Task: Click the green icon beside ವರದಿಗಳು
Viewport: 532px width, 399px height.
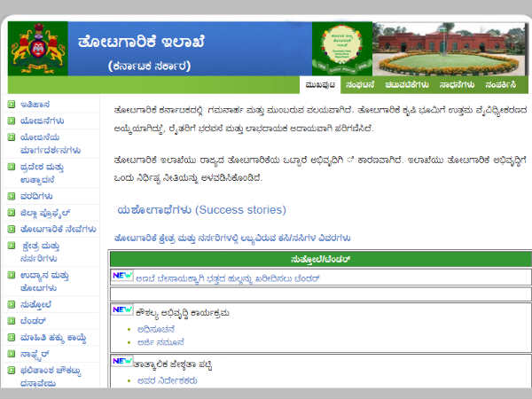Action: [x=12, y=196]
